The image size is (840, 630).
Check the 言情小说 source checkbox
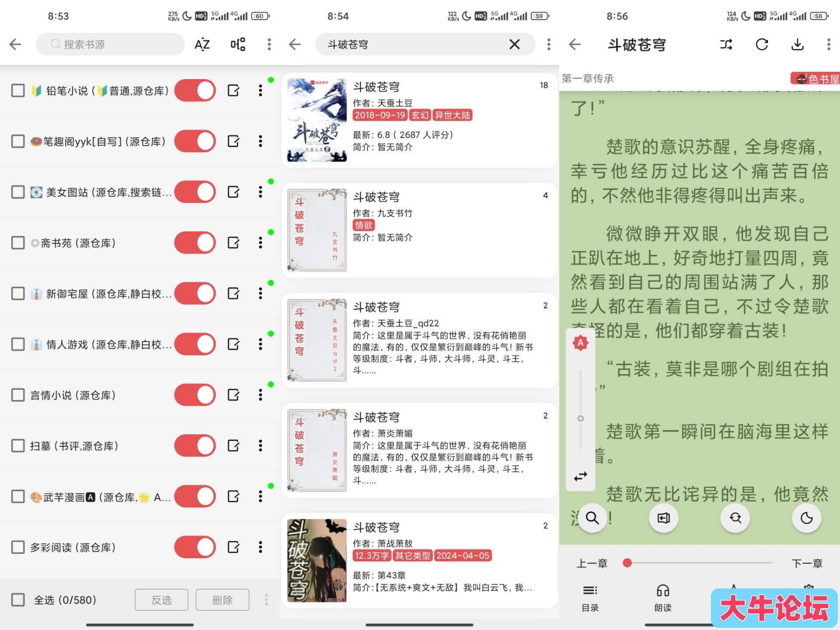(18, 395)
